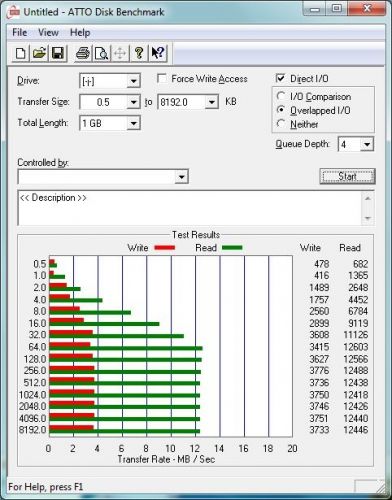
Task: Expand the Controlled by dropdown
Action: [181, 177]
